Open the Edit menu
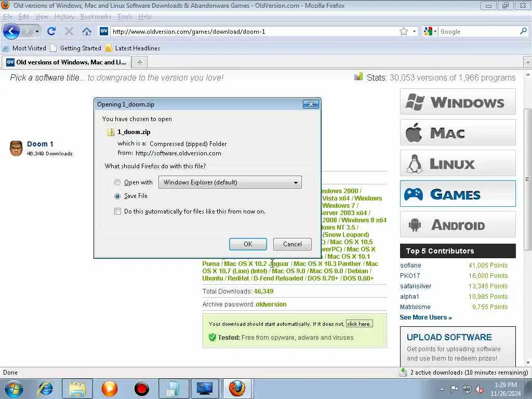Viewport: 532px width, 399px height. pos(23,17)
